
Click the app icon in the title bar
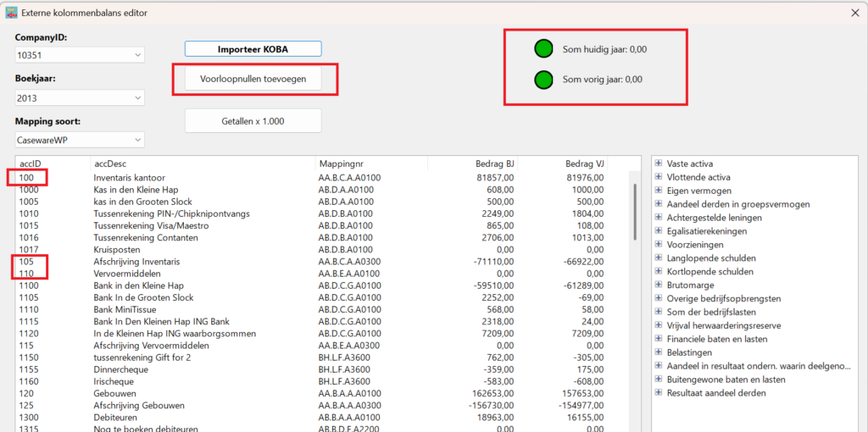coord(12,13)
